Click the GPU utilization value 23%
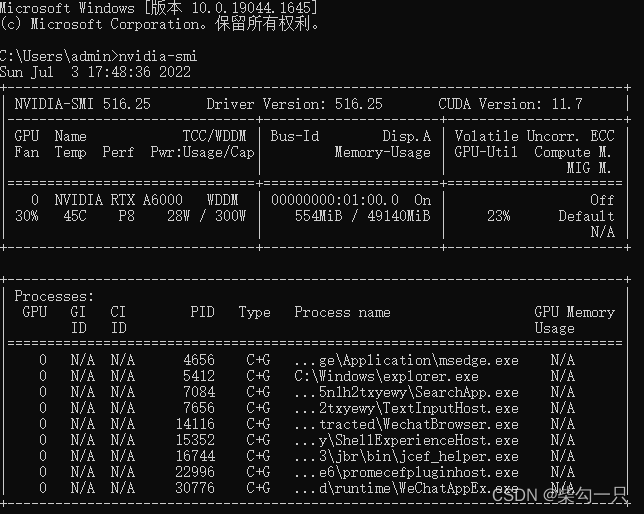 pyautogui.click(x=499, y=216)
